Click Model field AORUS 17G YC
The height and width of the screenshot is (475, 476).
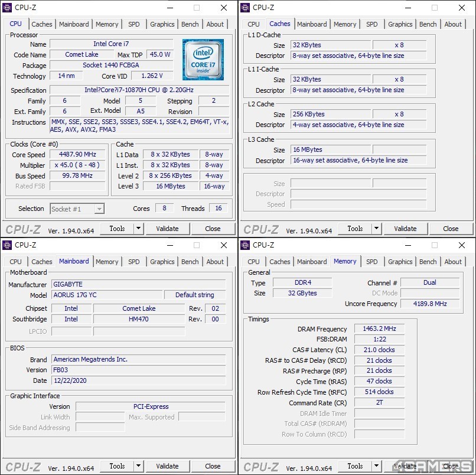point(107,295)
